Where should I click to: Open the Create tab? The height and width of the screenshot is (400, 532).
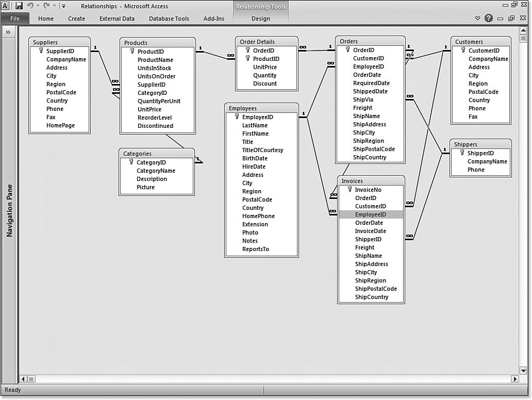pos(76,19)
